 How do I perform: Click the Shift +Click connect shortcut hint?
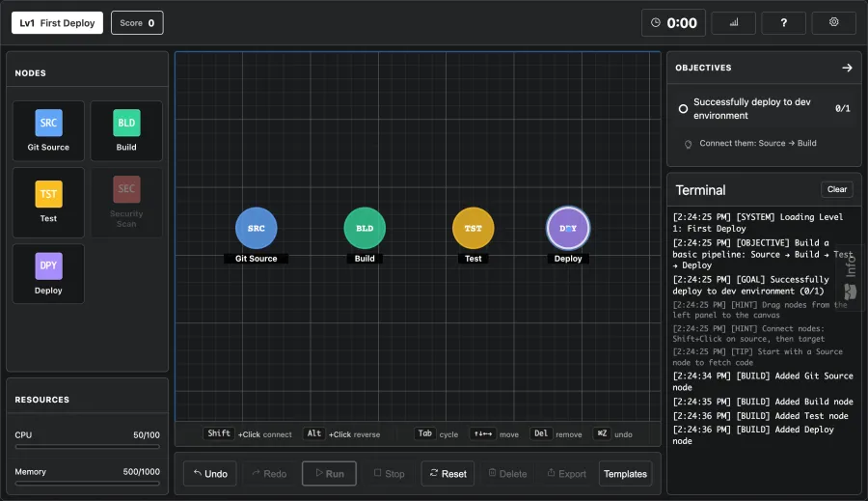(x=248, y=434)
